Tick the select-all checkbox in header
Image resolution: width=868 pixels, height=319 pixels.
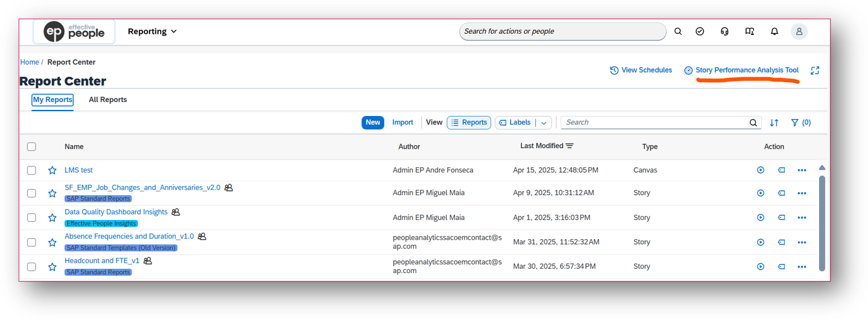31,147
